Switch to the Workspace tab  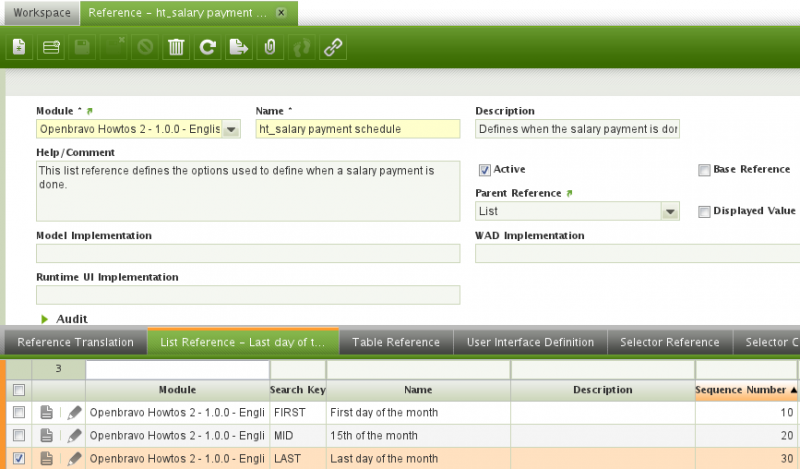point(40,14)
